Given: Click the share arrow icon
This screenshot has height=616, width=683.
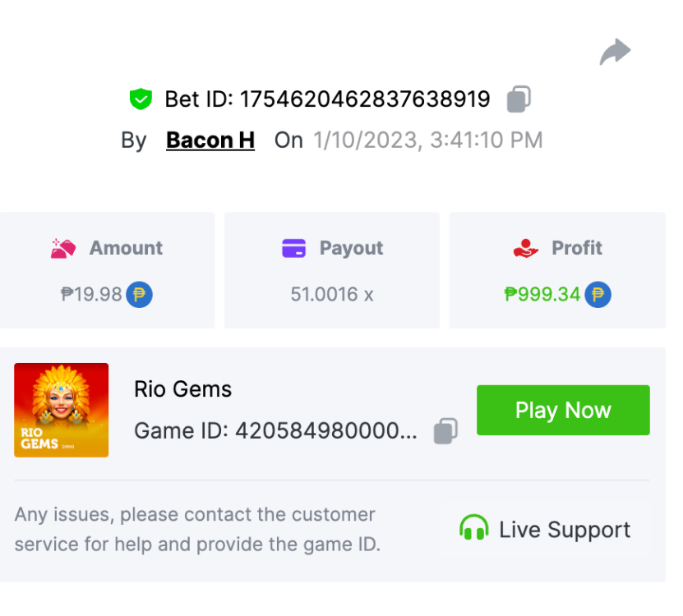Looking at the screenshot, I should tap(615, 53).
